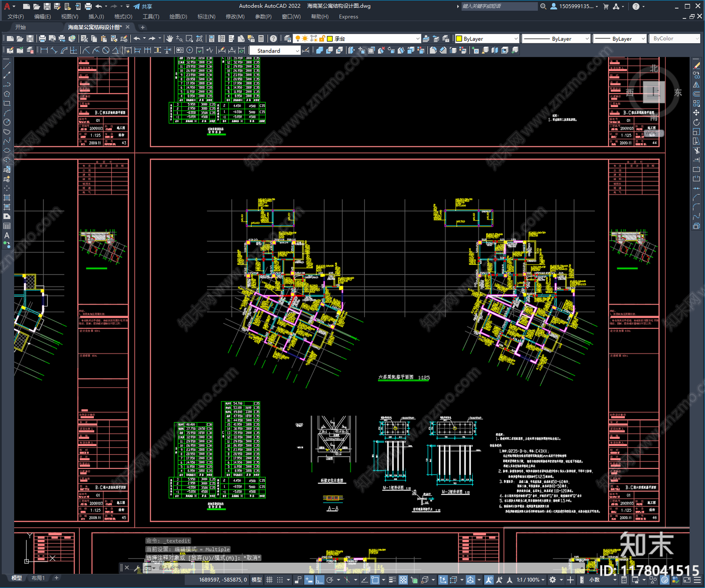Click the Save icon in quick access toolbar

[x=47, y=6]
